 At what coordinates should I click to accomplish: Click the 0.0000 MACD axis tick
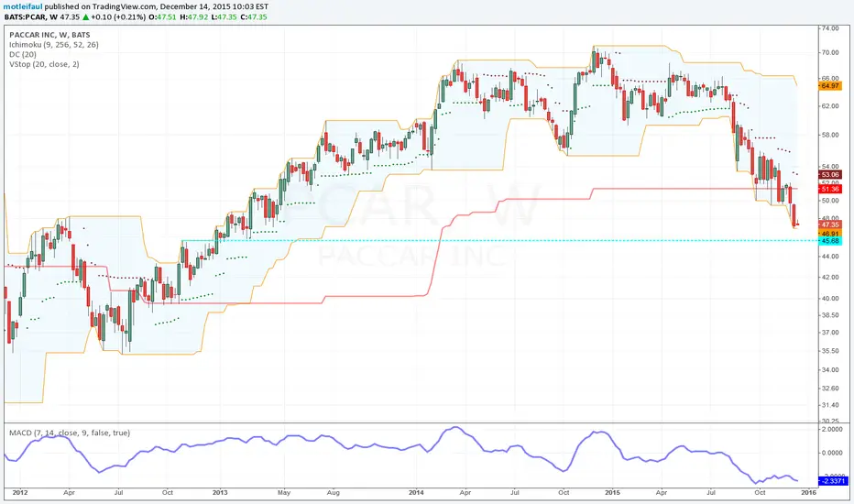[832, 453]
